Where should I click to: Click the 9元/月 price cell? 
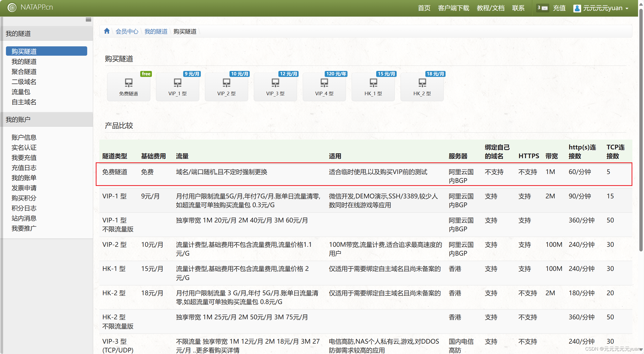coord(150,196)
